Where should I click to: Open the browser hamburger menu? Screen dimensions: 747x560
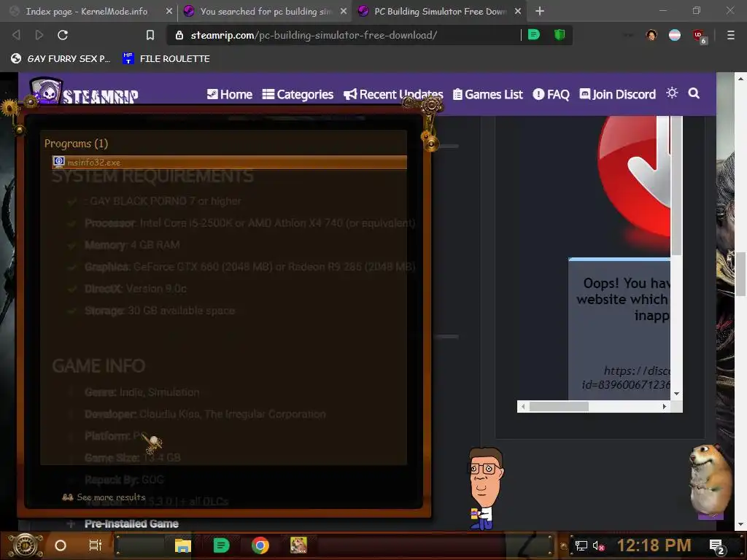730,35
